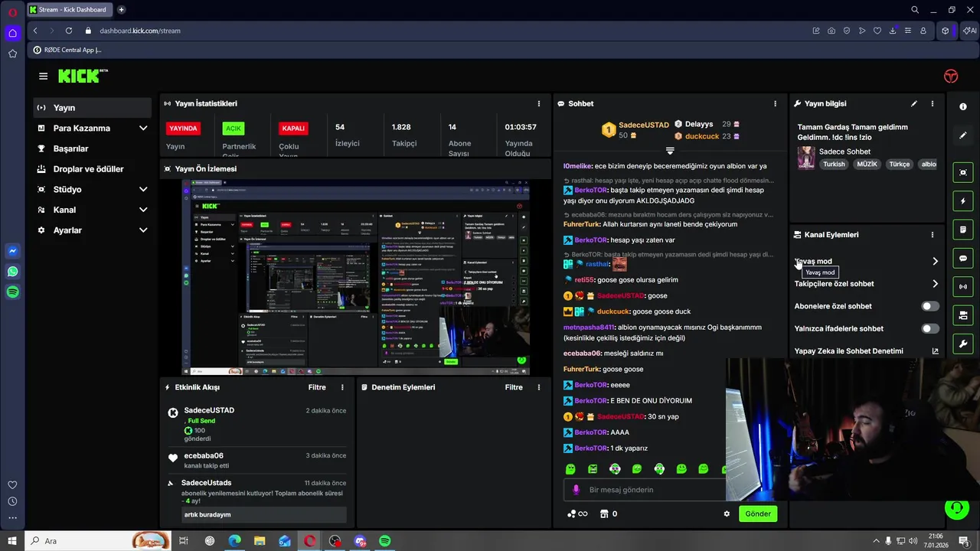
Task: Click Windows Start button
Action: tap(12, 541)
